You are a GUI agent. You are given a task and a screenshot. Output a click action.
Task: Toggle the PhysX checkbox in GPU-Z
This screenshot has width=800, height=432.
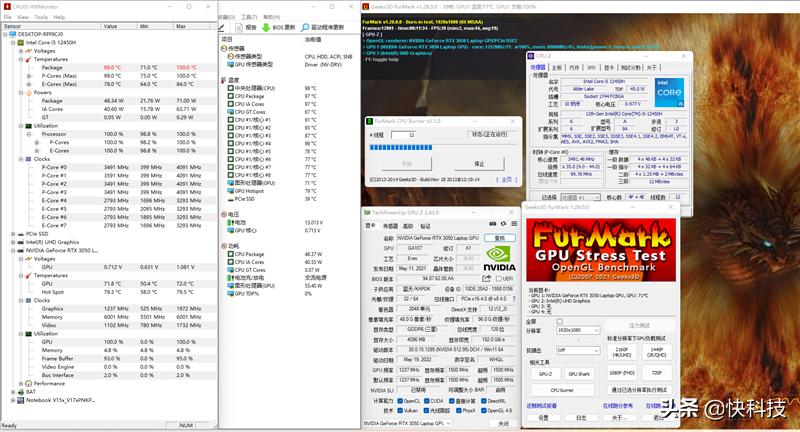coord(459,411)
